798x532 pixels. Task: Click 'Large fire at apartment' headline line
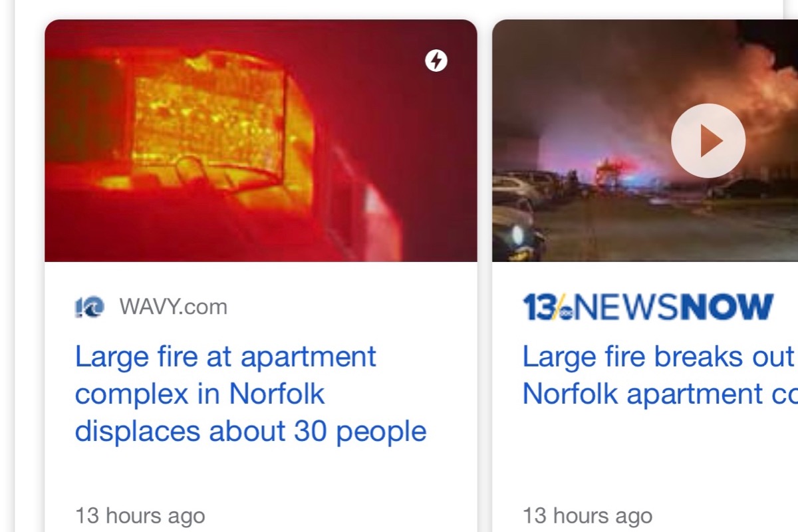(226, 357)
